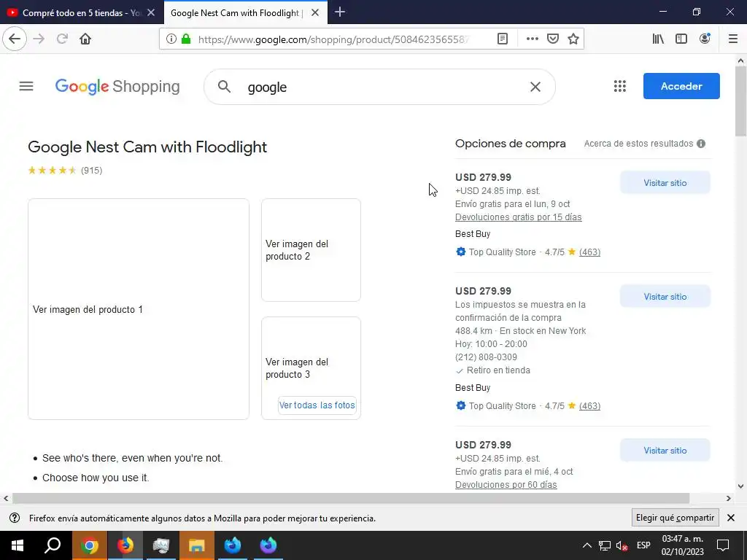Viewport: 747px width, 560px height.
Task: Click the green padlock security icon
Action: click(x=186, y=39)
